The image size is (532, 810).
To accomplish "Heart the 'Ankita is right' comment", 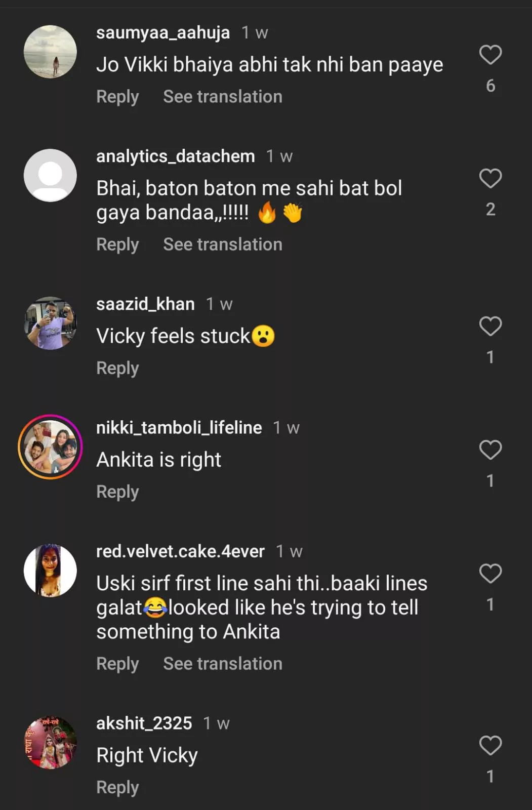I will 490,450.
